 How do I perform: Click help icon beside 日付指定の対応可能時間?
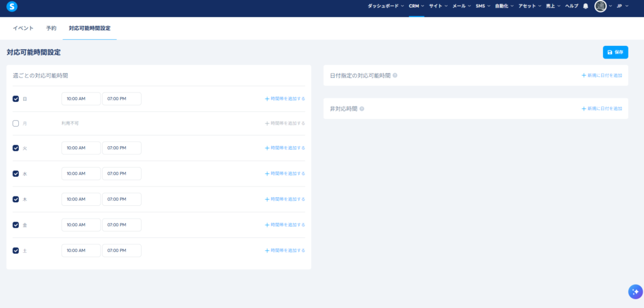tap(395, 76)
